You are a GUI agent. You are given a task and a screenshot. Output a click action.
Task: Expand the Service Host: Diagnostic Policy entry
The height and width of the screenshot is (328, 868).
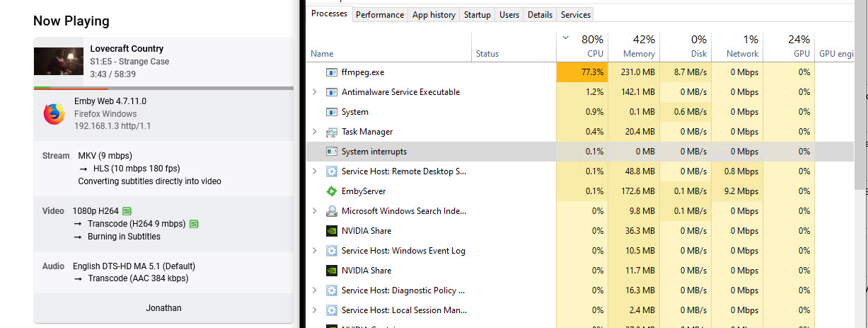pyautogui.click(x=315, y=290)
